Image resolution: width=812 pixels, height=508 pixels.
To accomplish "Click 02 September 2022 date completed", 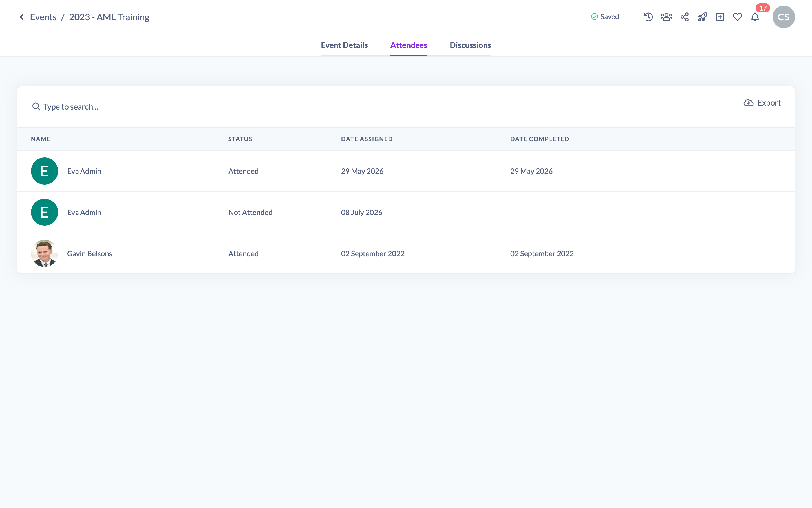I will [x=542, y=253].
